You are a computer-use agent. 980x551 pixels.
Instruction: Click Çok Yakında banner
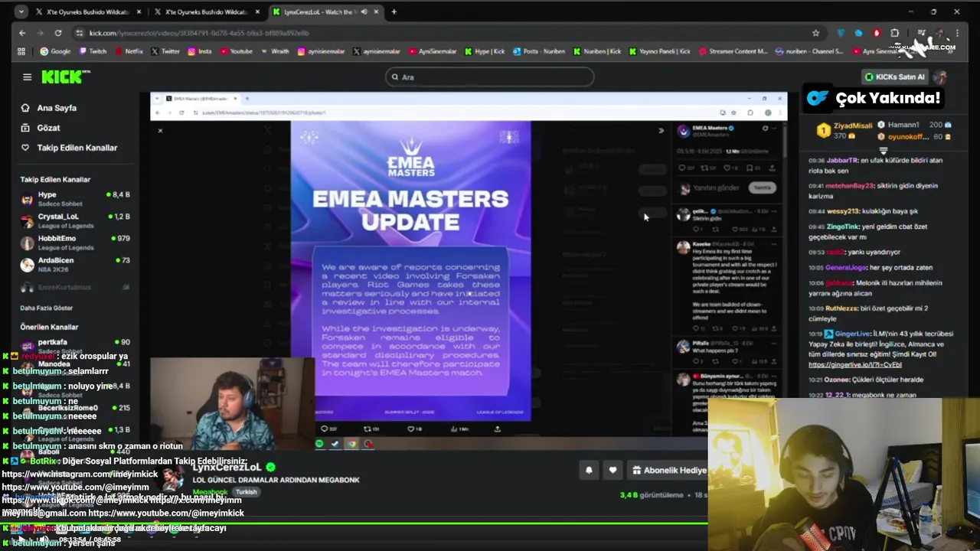(872, 98)
